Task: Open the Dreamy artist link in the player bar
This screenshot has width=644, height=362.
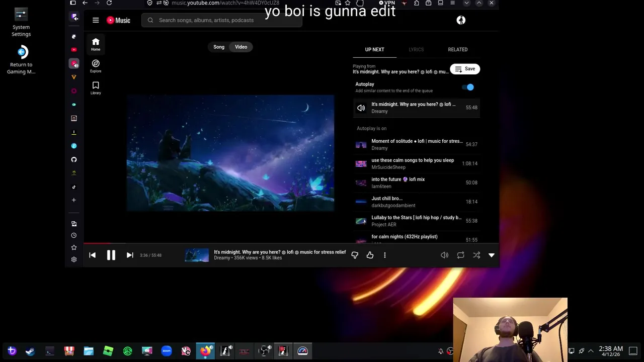Action: click(x=222, y=258)
